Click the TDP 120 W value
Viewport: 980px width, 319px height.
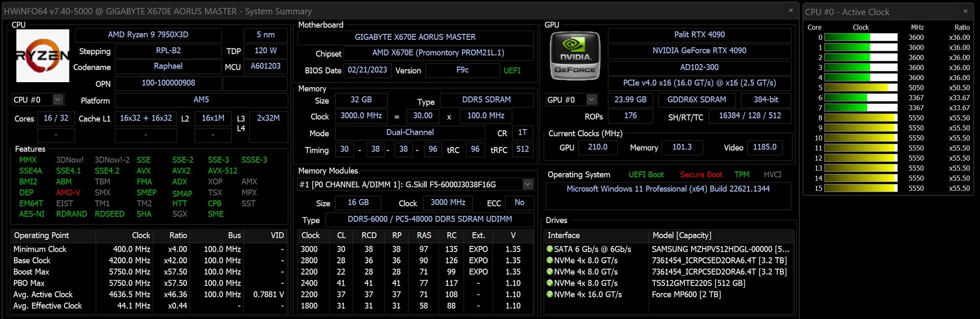pyautogui.click(x=265, y=51)
